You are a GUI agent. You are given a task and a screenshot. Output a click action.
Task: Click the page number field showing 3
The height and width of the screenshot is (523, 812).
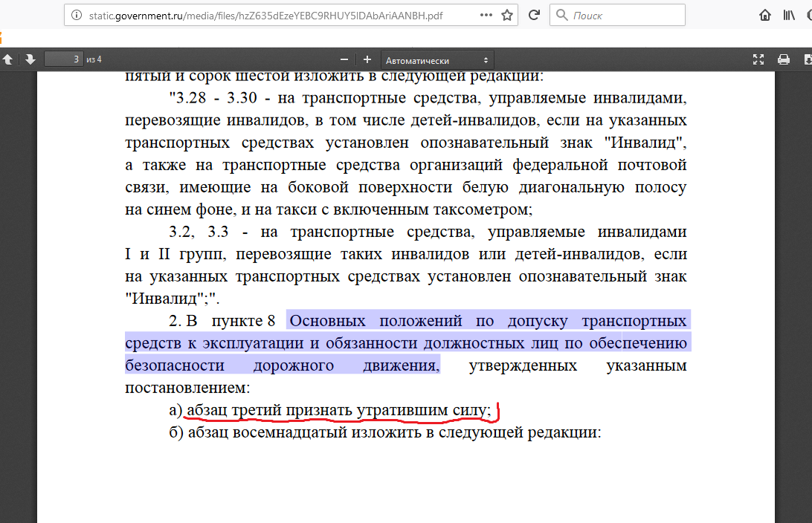64,59
